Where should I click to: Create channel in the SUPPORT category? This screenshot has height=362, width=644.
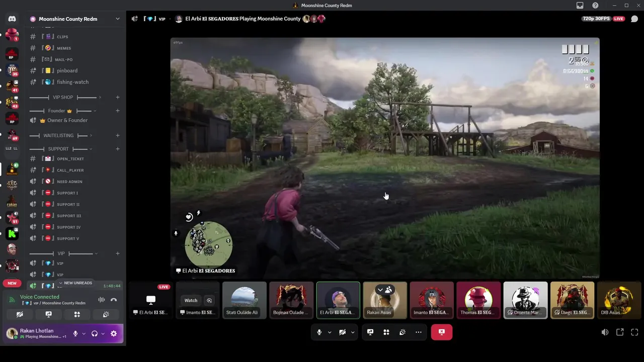117,149
